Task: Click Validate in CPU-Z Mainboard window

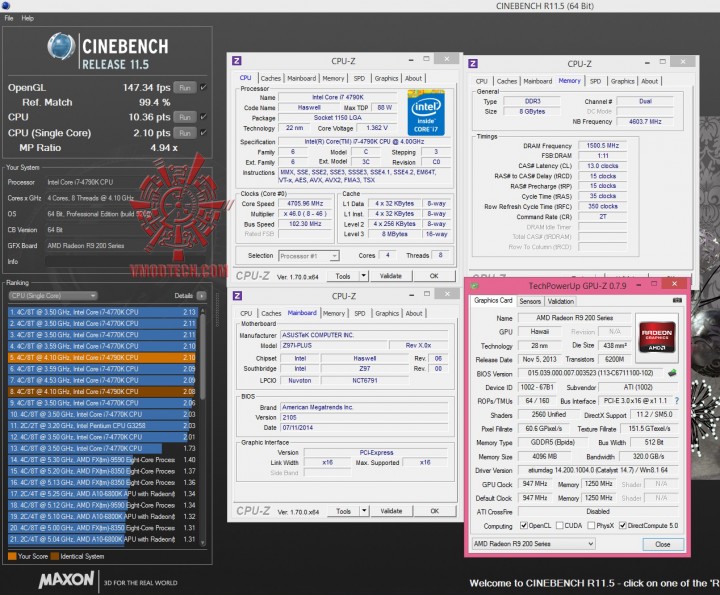Action: (391, 511)
